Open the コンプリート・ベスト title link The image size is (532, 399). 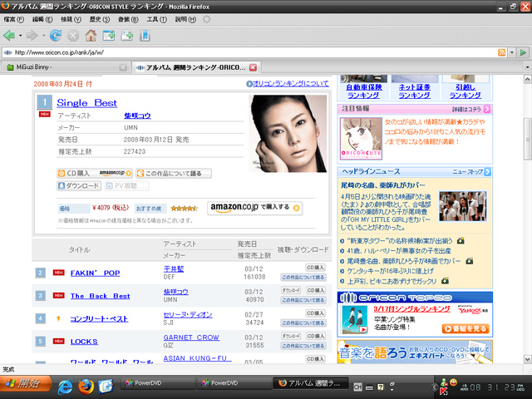click(99, 319)
